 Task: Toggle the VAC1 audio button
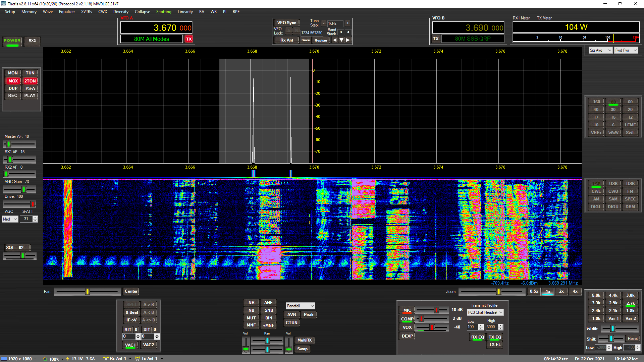coord(130,345)
